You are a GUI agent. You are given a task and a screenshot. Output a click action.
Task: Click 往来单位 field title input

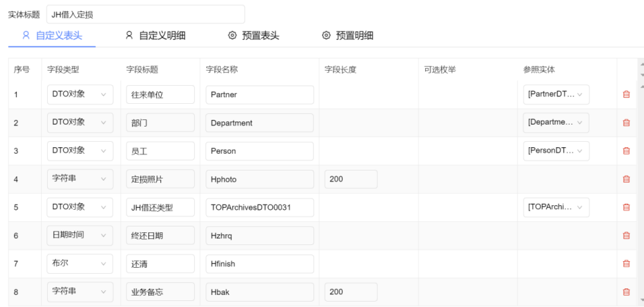(160, 95)
